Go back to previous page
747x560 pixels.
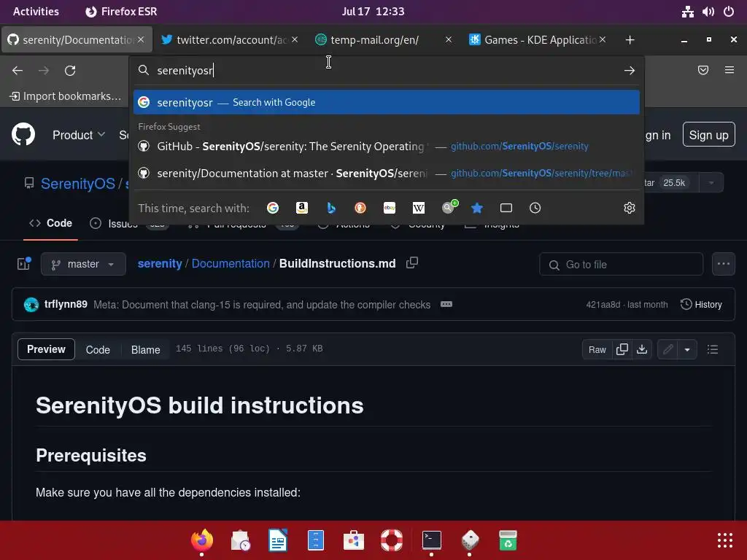tap(18, 71)
